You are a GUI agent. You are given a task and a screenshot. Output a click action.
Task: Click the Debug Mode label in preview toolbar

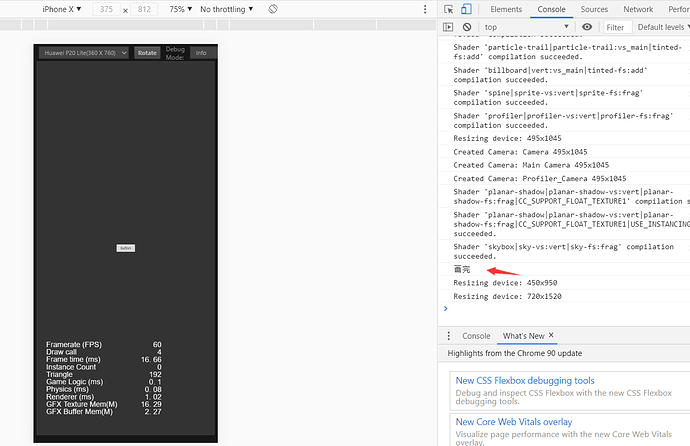click(x=175, y=53)
